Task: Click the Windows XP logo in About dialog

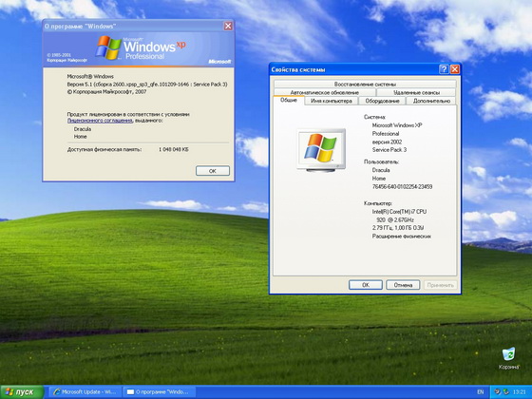Action: pos(141,48)
